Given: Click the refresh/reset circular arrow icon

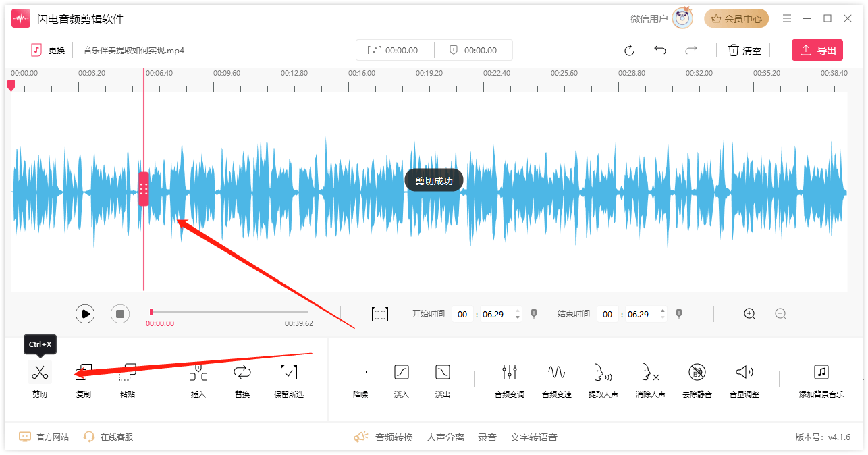Looking at the screenshot, I should (629, 51).
